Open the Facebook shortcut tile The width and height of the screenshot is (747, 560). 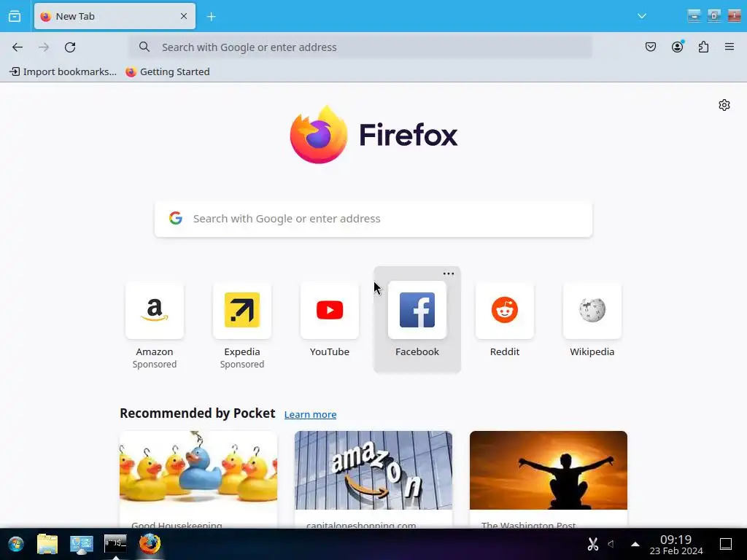[x=417, y=311]
